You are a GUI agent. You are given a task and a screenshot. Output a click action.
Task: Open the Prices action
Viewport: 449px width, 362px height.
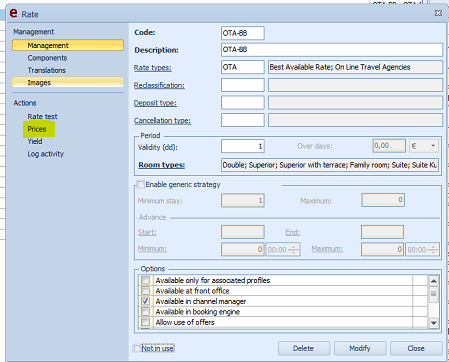[37, 129]
